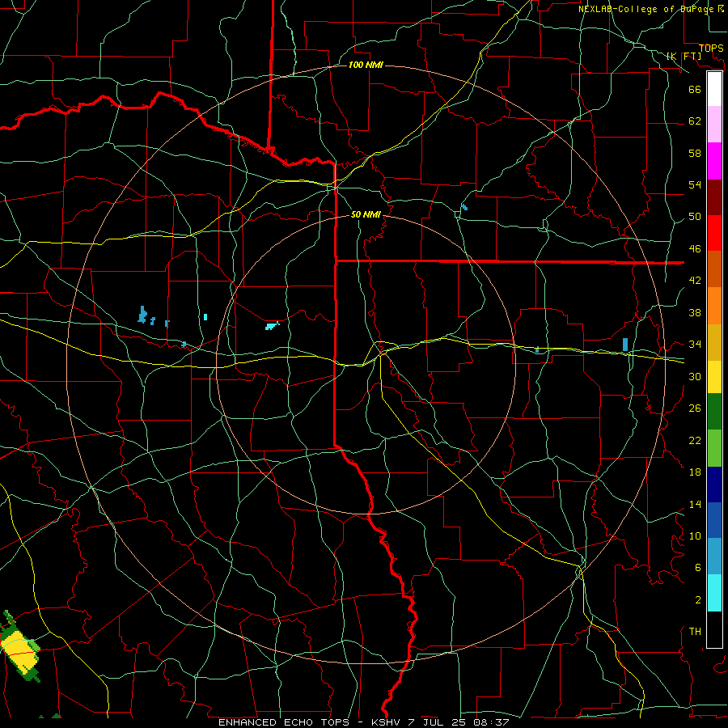Click the cyan echo inside the 50 NMI ring
This screenshot has width=728, height=728.
click(272, 325)
